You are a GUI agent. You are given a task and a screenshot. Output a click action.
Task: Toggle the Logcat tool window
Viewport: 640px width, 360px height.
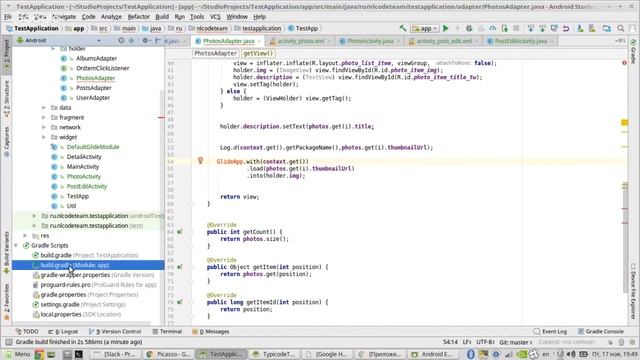click(x=63, y=331)
